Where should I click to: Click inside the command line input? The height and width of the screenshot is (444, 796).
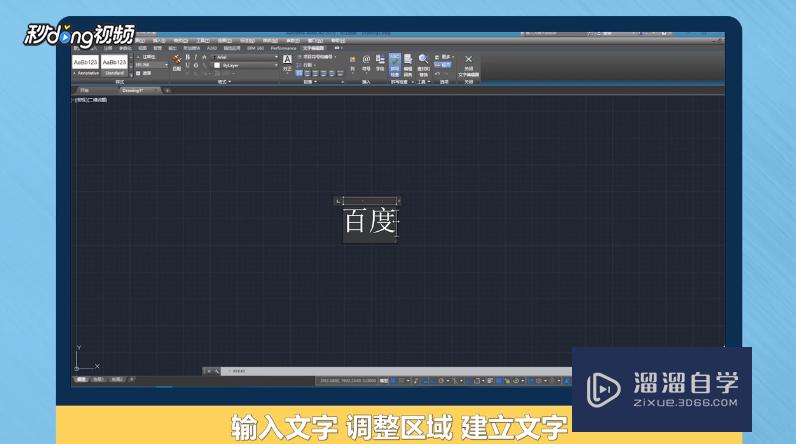(x=396, y=371)
